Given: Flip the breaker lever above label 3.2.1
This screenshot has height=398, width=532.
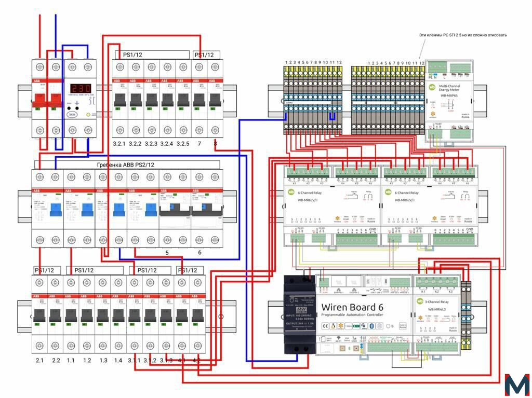Looking at the screenshot, I should pos(120,99).
